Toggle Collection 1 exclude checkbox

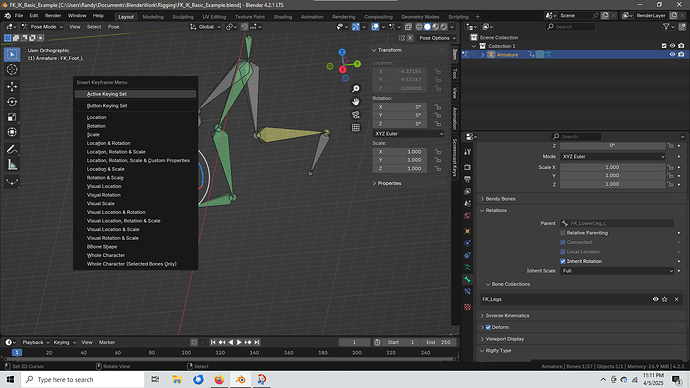664,46
